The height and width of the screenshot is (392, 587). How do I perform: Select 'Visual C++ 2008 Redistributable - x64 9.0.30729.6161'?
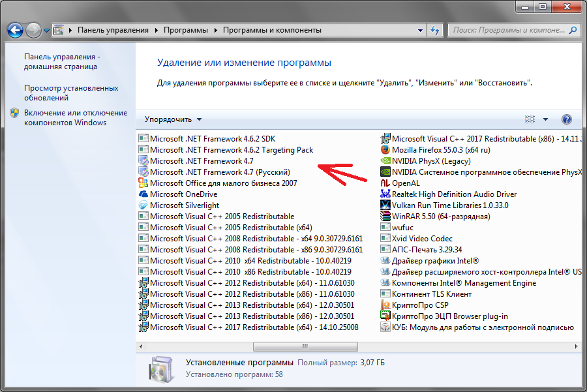point(250,239)
